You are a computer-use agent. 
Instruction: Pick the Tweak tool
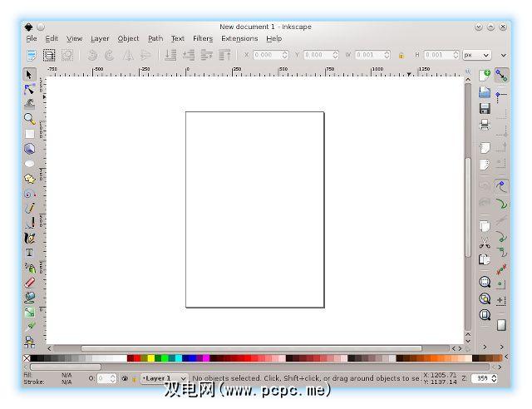point(29,104)
